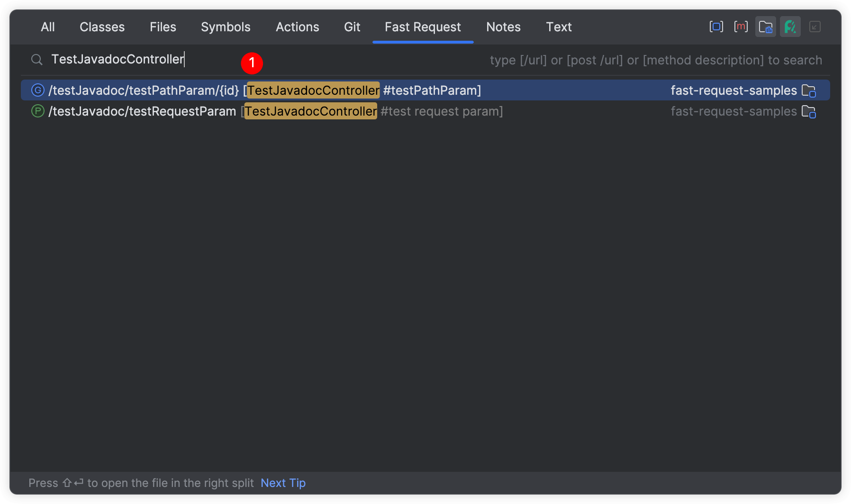Click the open in tool window arrow icon
This screenshot has height=504, width=851.
click(x=815, y=27)
